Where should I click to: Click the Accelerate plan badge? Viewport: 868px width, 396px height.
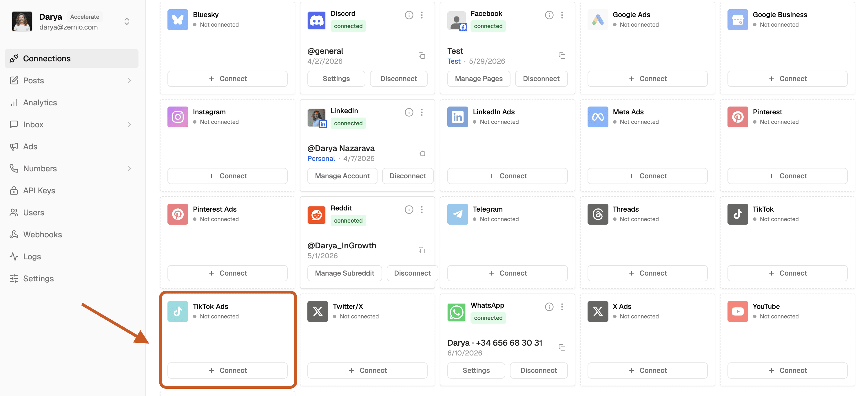pyautogui.click(x=85, y=17)
